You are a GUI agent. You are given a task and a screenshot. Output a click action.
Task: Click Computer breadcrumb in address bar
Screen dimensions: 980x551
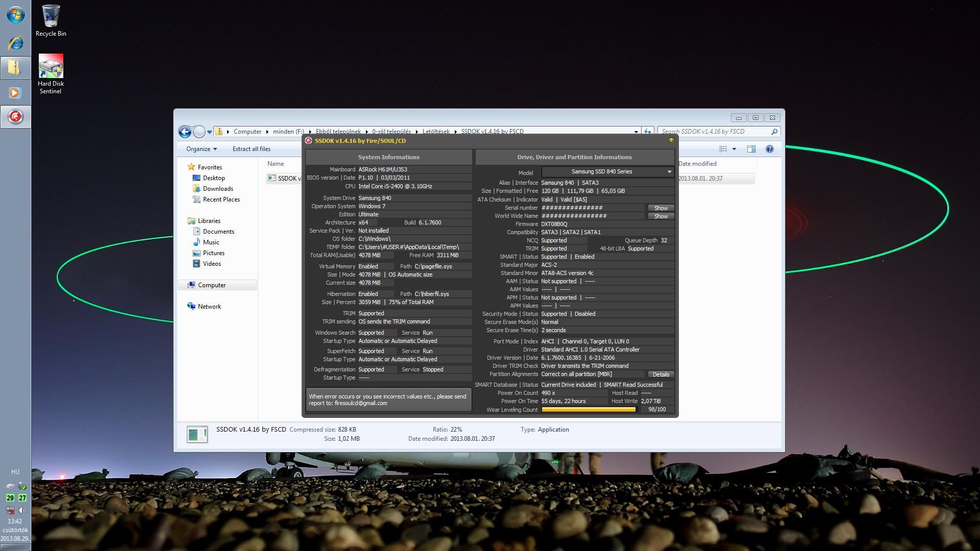pos(248,132)
